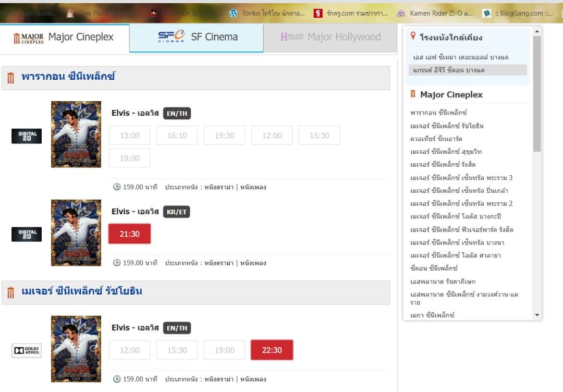Select เอสพลานาด รัชดาภิเษก in the sidebar
This screenshot has height=392, width=563.
(x=443, y=281)
